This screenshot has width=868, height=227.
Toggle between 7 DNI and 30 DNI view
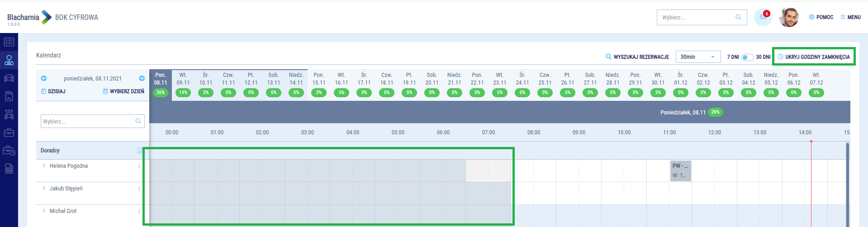[x=747, y=57]
